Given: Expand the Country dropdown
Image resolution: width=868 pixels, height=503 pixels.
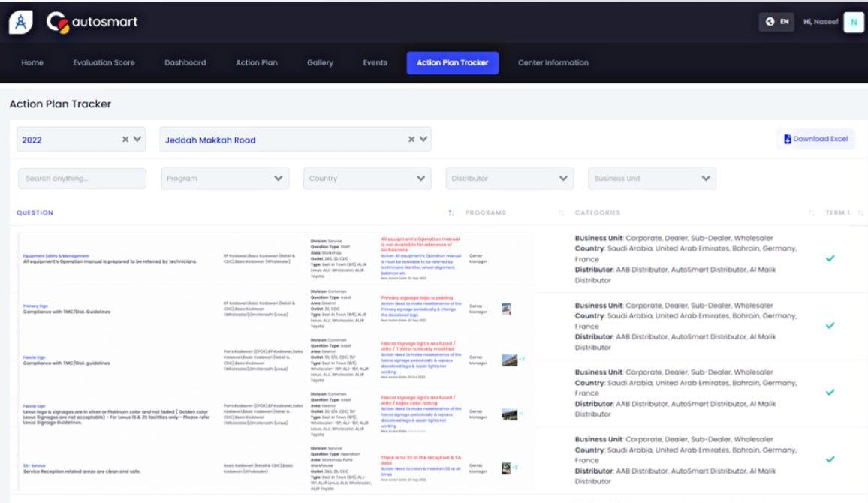Looking at the screenshot, I should [367, 178].
